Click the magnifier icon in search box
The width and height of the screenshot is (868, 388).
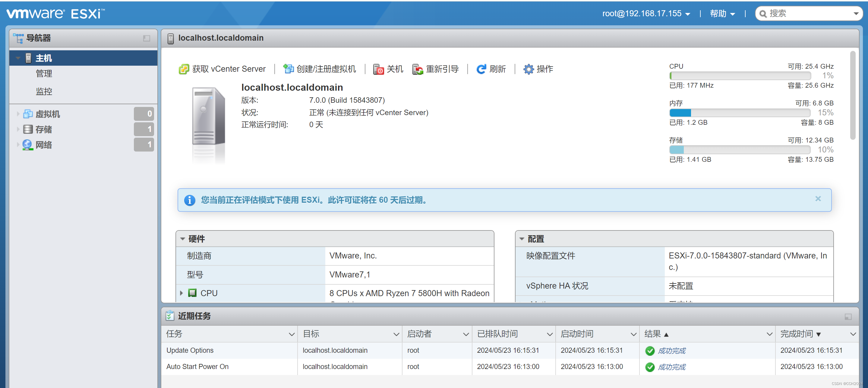tap(763, 14)
